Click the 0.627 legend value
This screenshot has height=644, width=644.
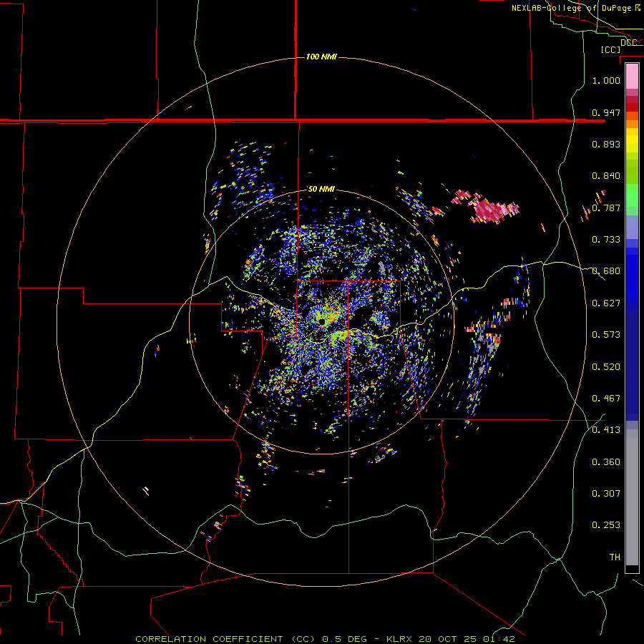pyautogui.click(x=606, y=303)
